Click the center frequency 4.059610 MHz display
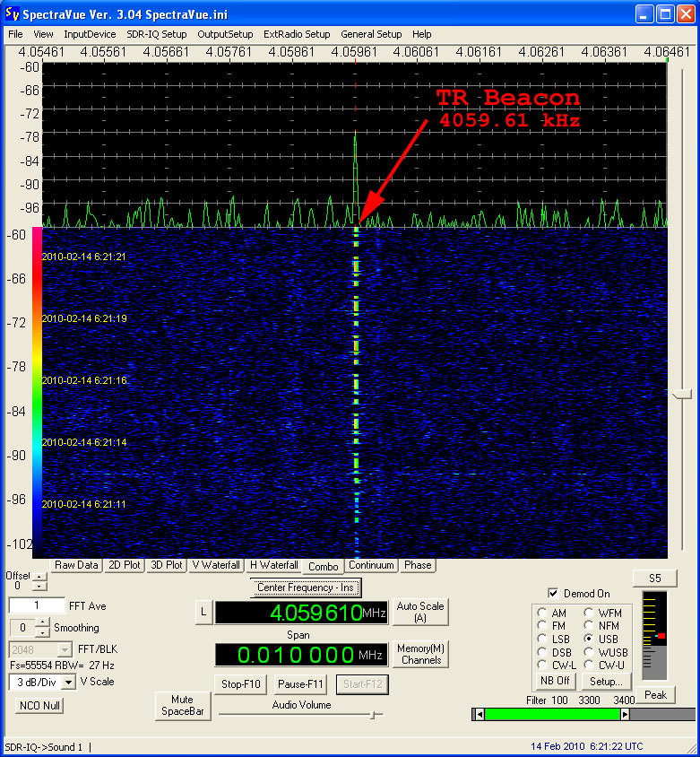The height and width of the screenshot is (757, 700). (301, 613)
